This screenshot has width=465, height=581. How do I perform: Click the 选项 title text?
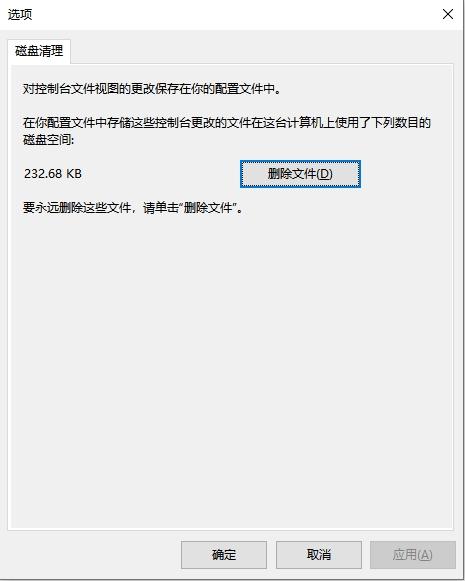(20, 14)
